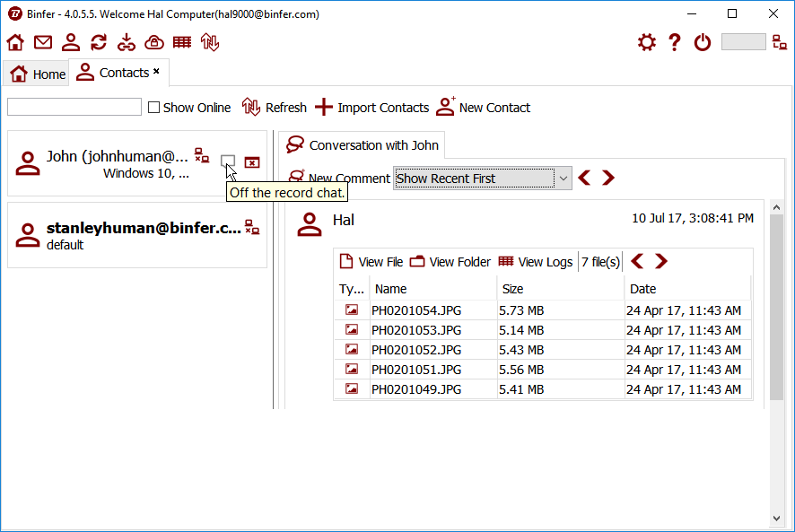
Task: Click the download link toolbar icon
Action: click(127, 42)
